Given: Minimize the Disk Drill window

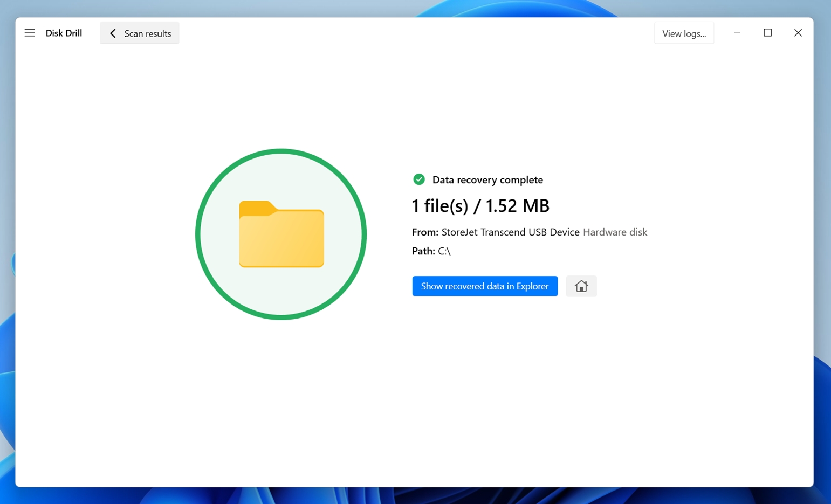Looking at the screenshot, I should (737, 33).
